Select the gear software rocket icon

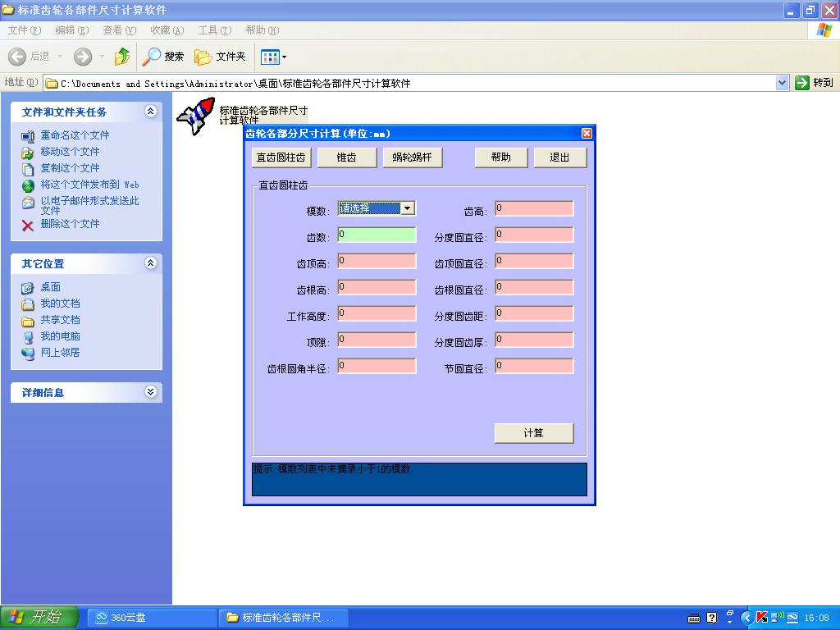pos(195,115)
